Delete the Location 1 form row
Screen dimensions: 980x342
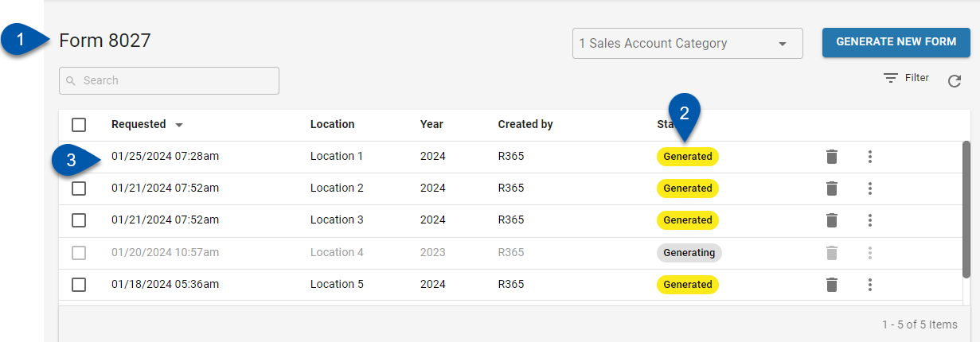(832, 157)
